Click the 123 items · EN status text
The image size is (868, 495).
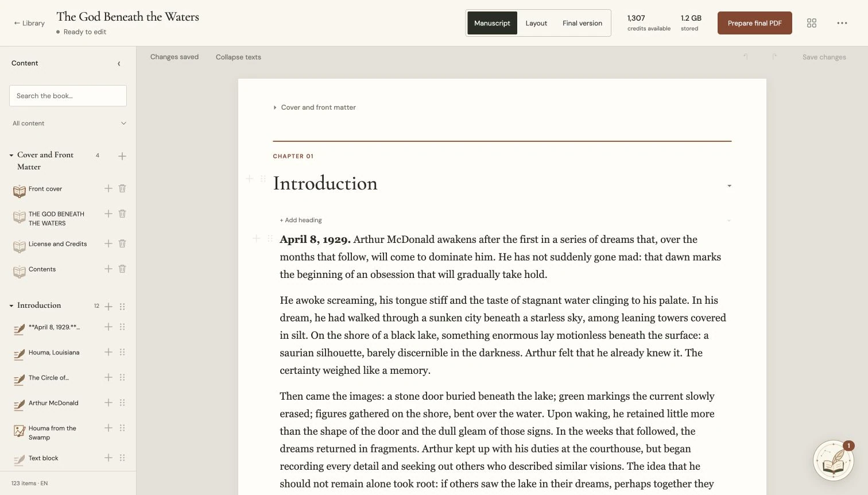pyautogui.click(x=29, y=483)
